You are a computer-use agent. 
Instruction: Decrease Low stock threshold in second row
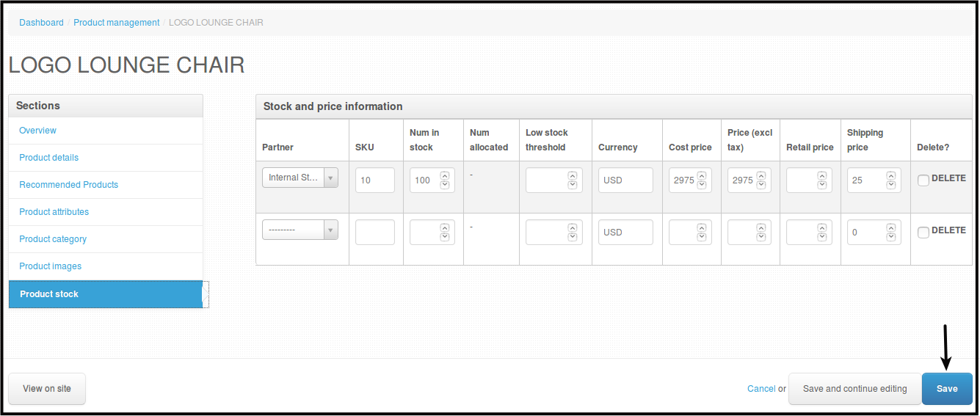[x=573, y=237]
